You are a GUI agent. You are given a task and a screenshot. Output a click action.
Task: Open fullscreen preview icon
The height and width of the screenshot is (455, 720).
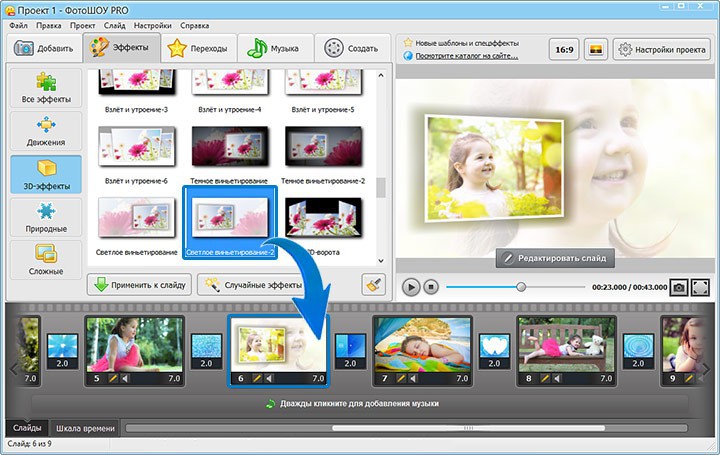[x=700, y=287]
